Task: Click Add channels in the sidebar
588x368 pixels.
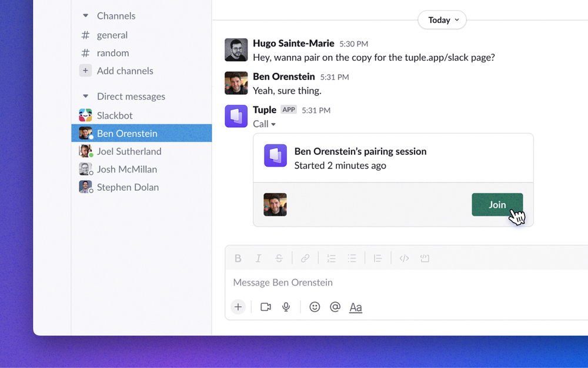Action: (125, 71)
